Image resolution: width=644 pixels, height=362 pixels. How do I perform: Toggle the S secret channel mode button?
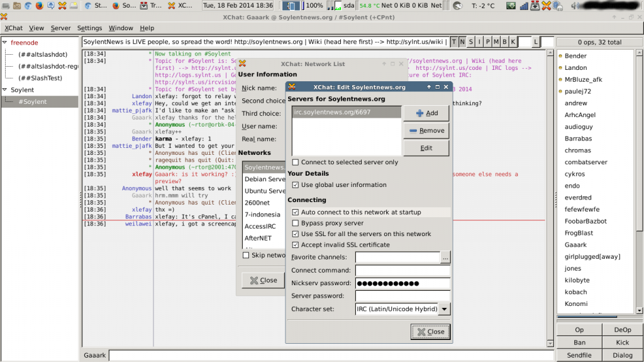pos(471,42)
